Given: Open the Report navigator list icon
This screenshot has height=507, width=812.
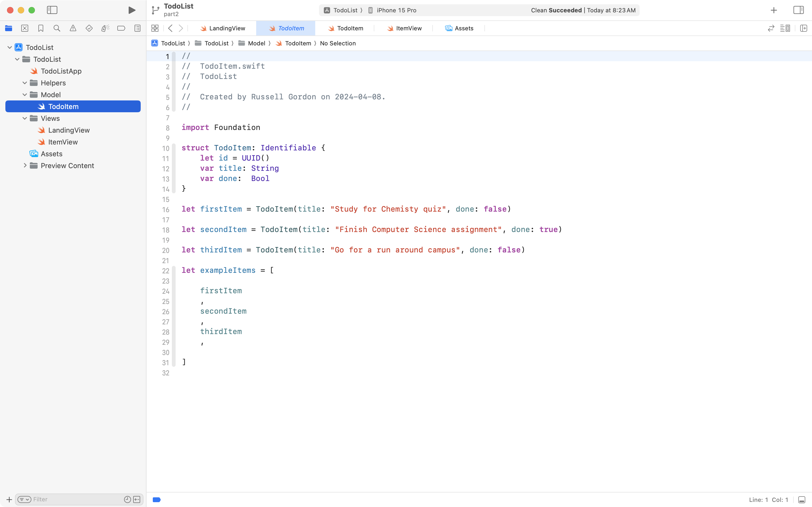Looking at the screenshot, I should pos(137,28).
